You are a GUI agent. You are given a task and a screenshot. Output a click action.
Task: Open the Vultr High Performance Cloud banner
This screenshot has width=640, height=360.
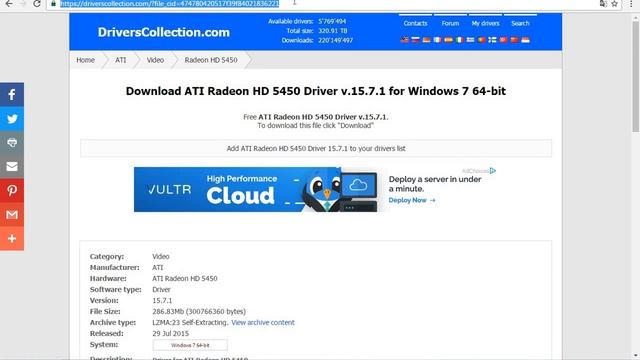[x=256, y=189]
